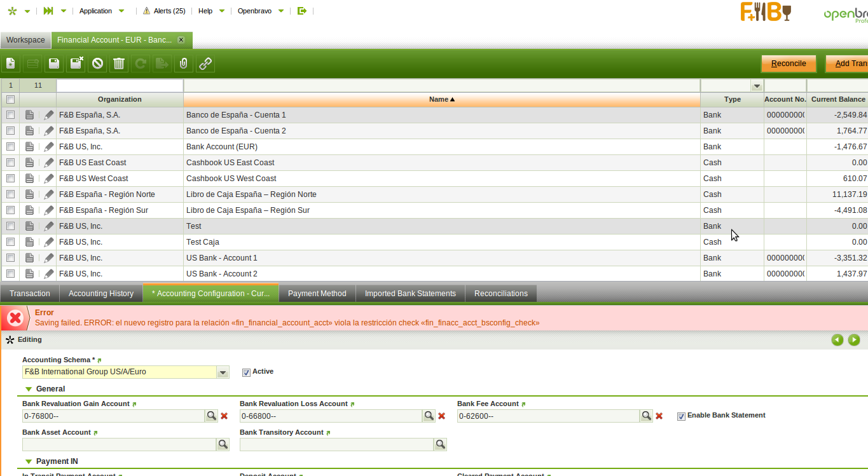Open the Imported Bank Statements tab
868x476 pixels.
pos(410,294)
